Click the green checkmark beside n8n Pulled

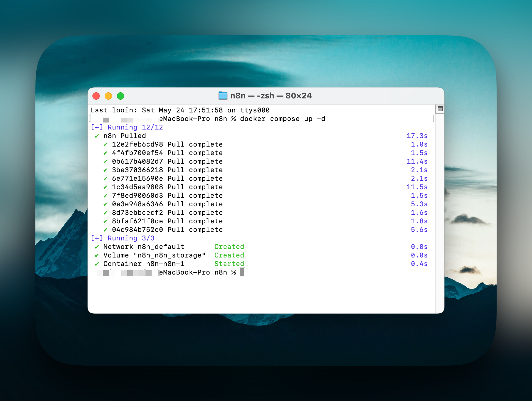pos(97,136)
